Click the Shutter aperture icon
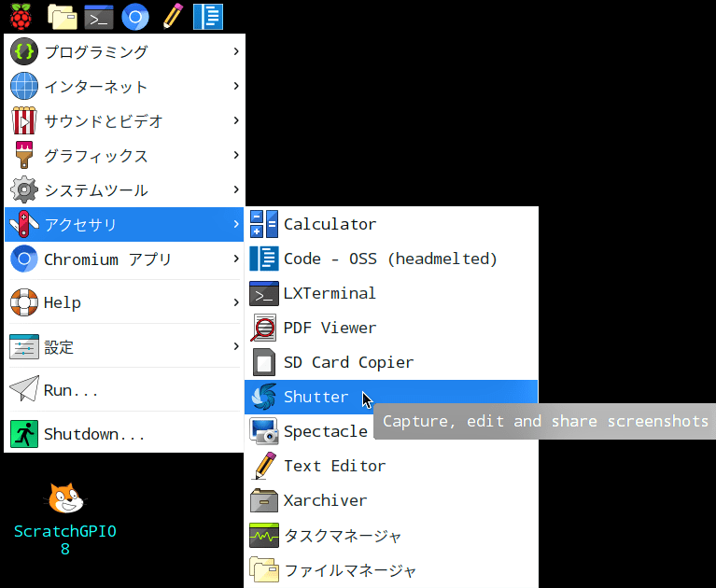Screen dimensions: 716x588 pyautogui.click(x=264, y=397)
